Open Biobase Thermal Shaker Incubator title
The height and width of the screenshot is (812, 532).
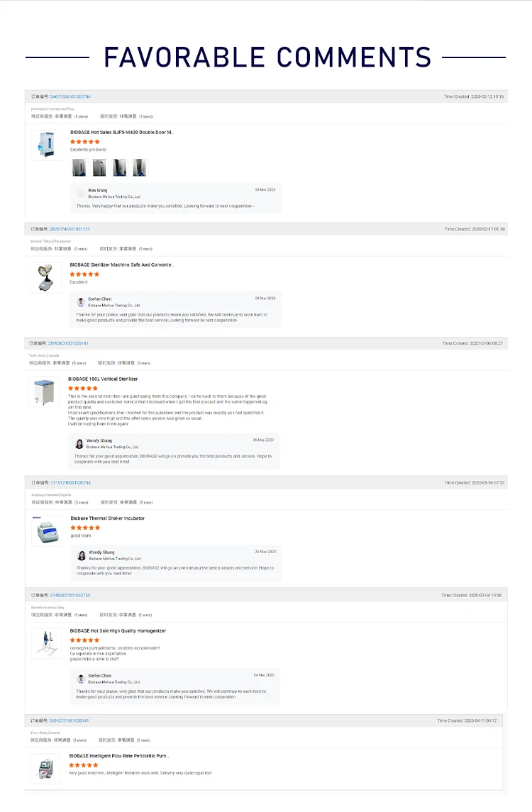tap(107, 518)
